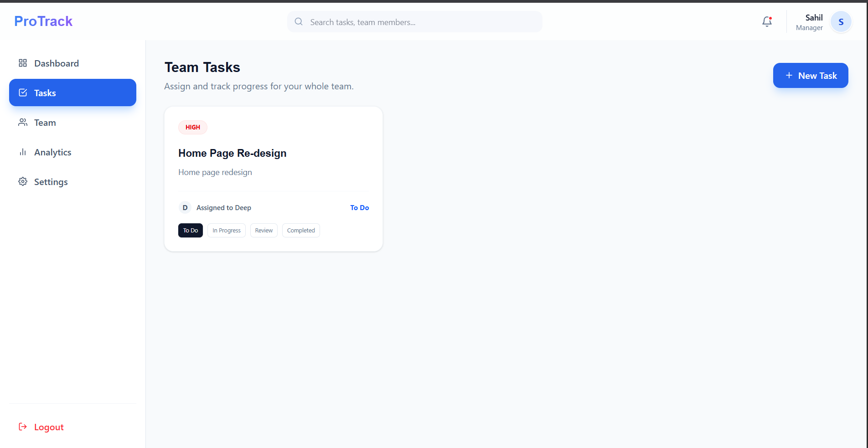Click the search magnifier icon
The image size is (868, 448).
299,21
